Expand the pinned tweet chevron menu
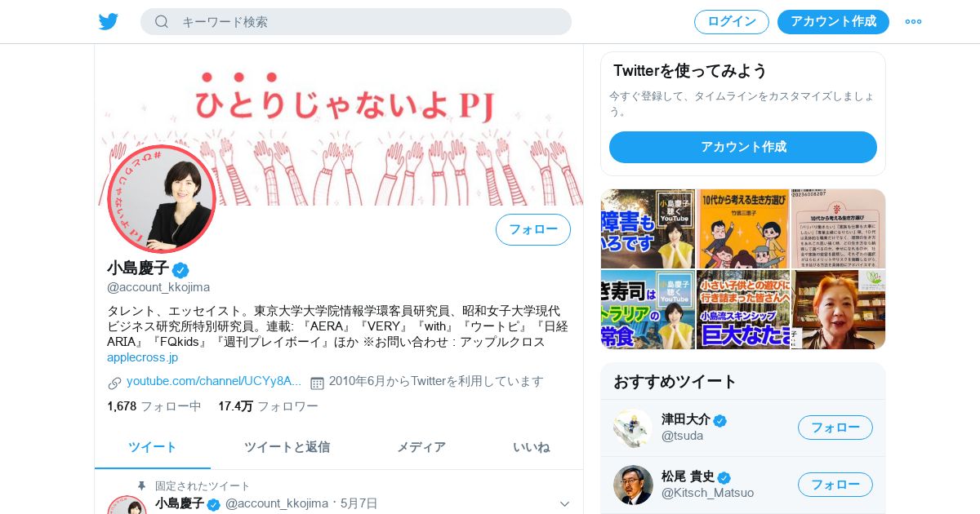The height and width of the screenshot is (514, 980). 564,504
